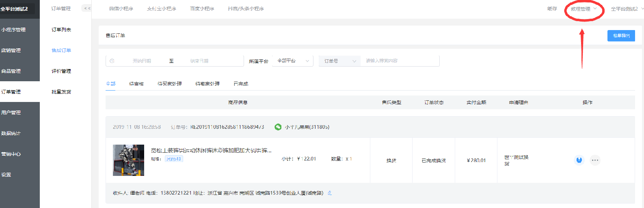Select 支付宝小程序 in the top navigation
Screen dimensions: 644x208
coord(162,9)
